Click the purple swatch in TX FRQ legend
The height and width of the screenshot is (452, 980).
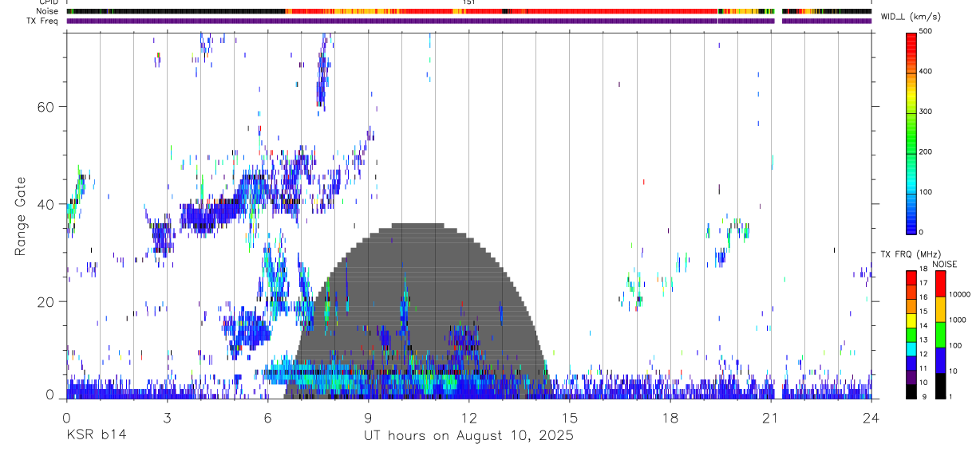point(911,377)
